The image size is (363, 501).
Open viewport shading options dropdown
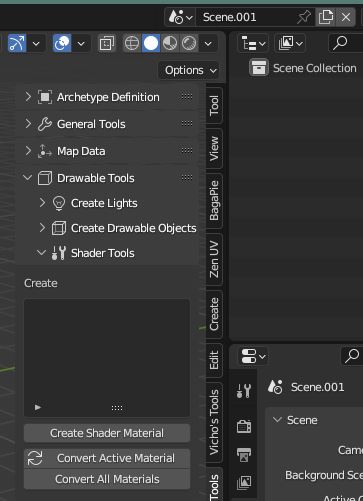click(208, 44)
